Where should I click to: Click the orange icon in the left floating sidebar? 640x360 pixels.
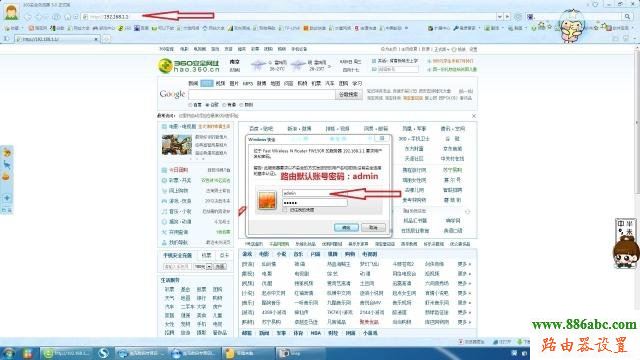point(7,177)
